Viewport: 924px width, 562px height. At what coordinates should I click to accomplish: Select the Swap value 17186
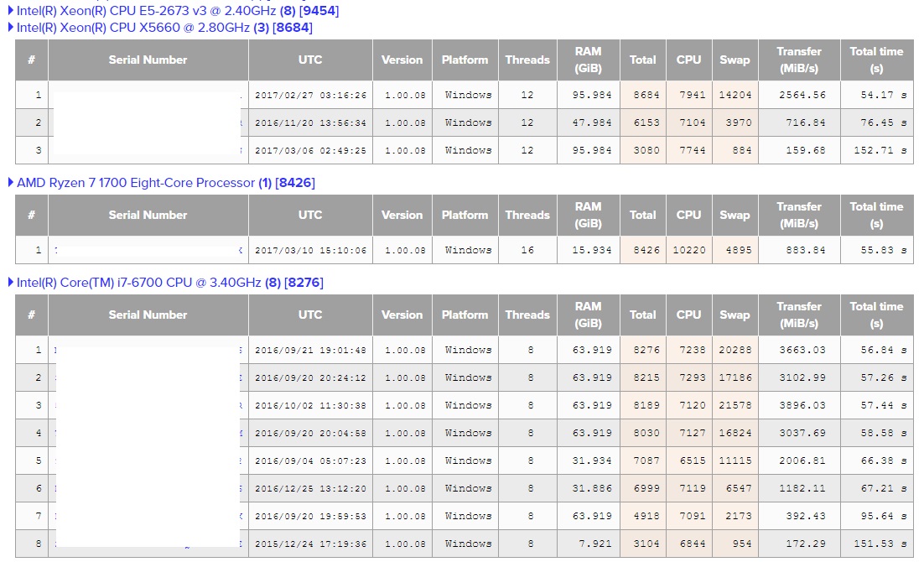pos(735,377)
